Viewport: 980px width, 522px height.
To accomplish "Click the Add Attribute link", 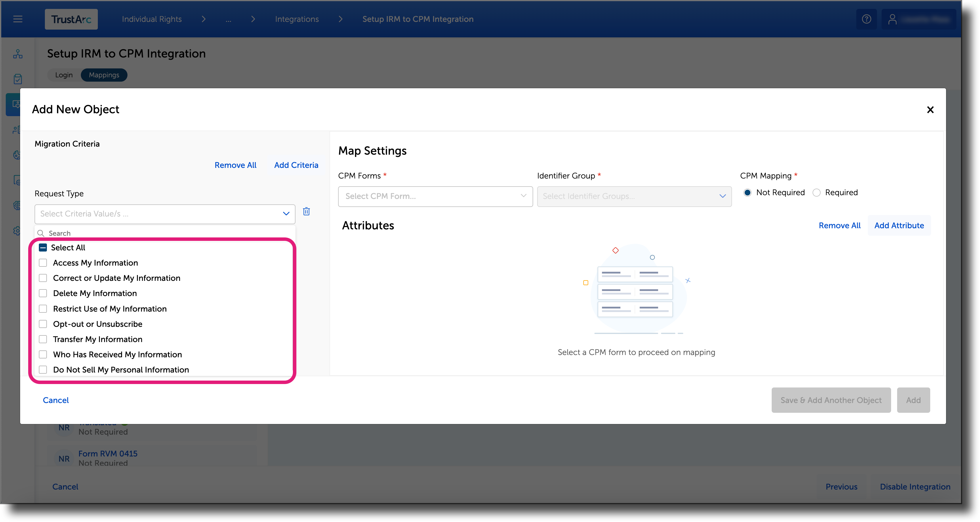I will coord(899,225).
